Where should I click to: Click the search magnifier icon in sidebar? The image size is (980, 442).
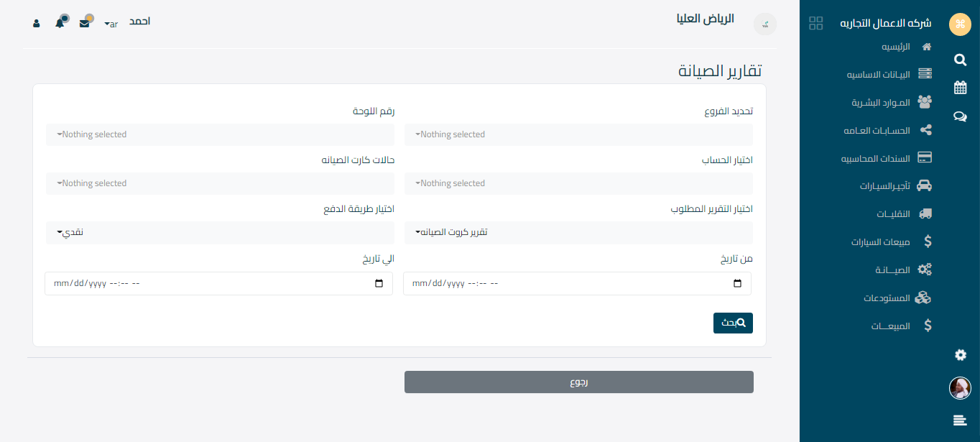point(960,60)
